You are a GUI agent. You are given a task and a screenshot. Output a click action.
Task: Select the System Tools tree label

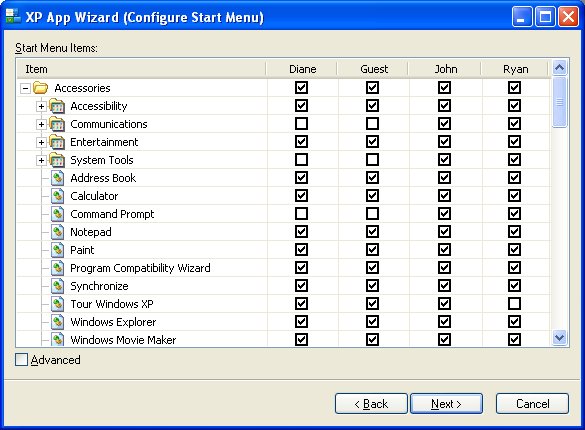(x=102, y=160)
